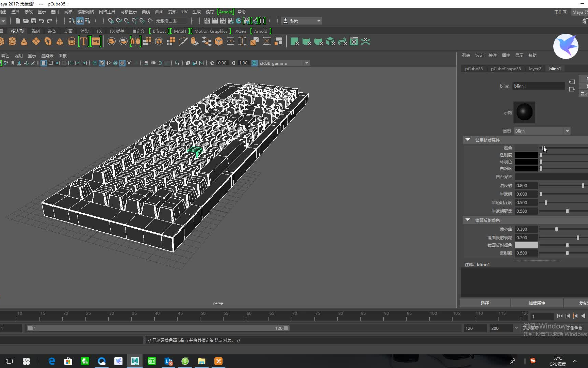Open the sRGB gamma view transform dropdown

click(307, 63)
